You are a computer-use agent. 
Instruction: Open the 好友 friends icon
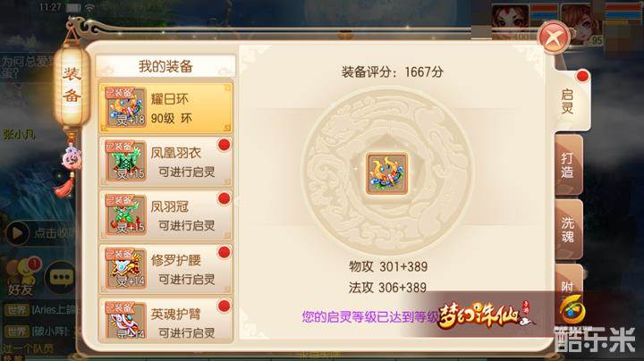(x=21, y=276)
